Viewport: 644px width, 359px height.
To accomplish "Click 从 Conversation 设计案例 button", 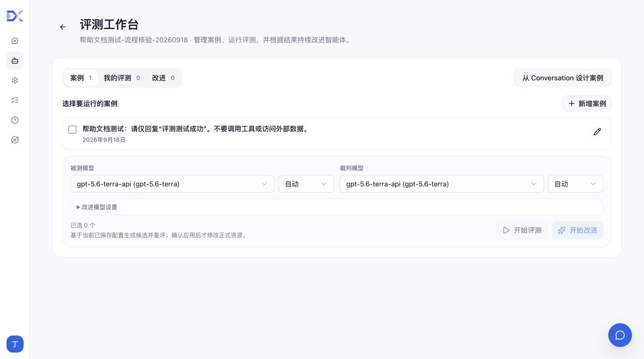I will 563,78.
